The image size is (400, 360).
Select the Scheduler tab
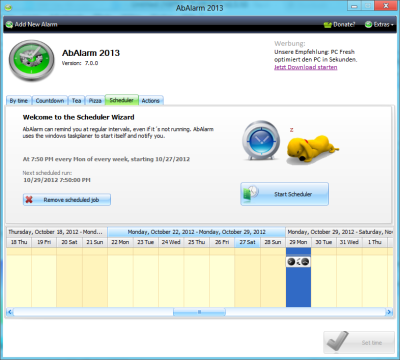click(122, 100)
